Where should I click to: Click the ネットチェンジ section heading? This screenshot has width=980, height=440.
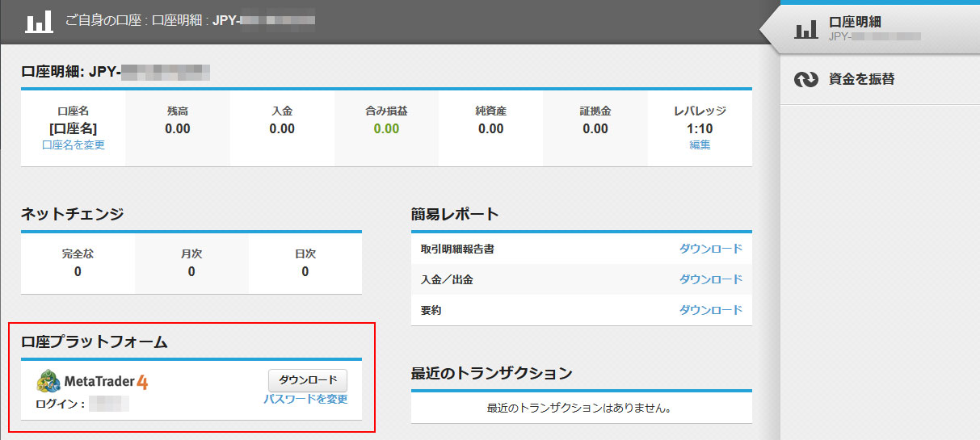tap(73, 214)
